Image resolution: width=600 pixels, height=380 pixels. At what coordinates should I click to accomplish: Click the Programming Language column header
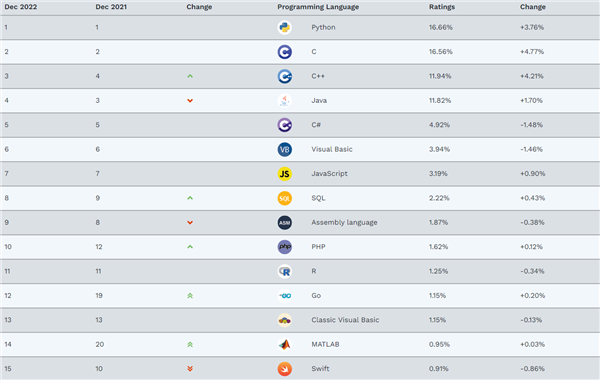pos(318,7)
